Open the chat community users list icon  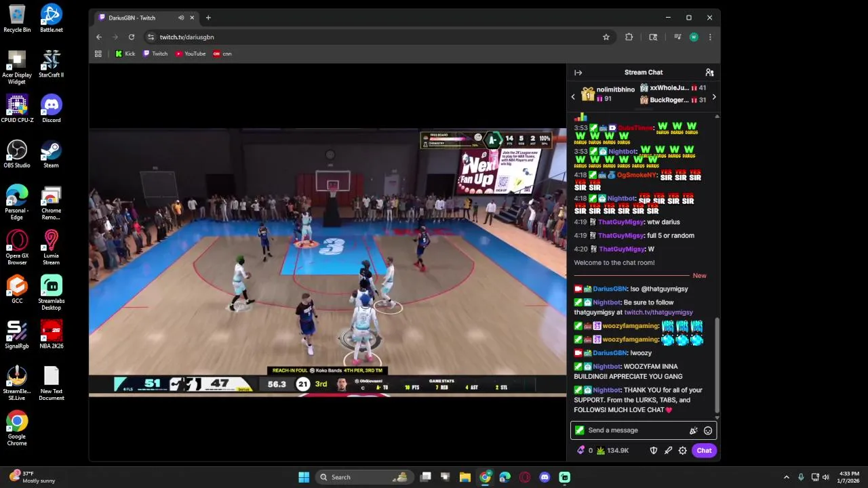click(709, 73)
